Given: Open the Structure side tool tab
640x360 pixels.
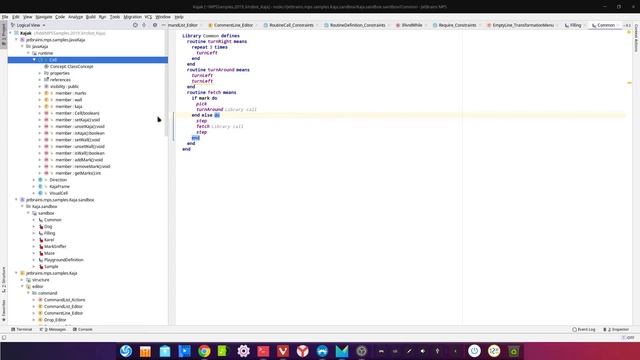Looking at the screenshot, I should tap(4, 280).
